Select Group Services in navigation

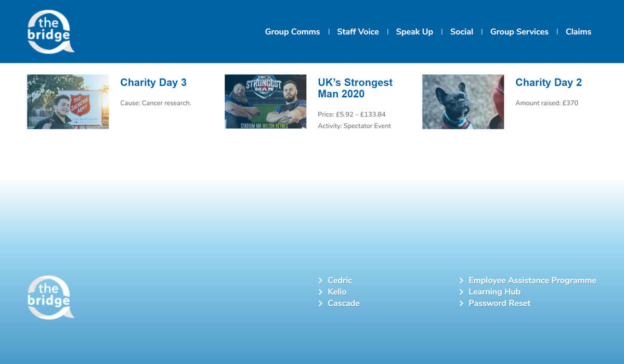tap(519, 32)
